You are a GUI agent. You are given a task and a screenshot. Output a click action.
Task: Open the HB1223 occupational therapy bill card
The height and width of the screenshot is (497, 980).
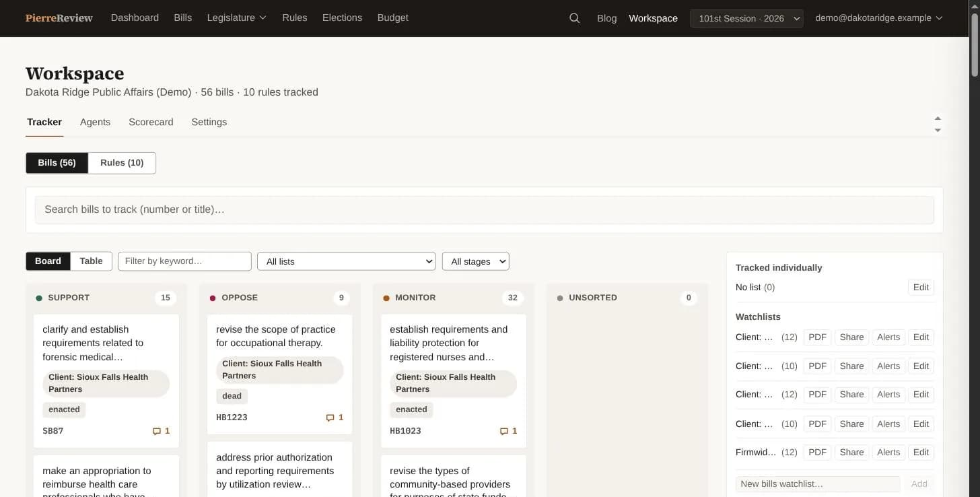tap(280, 374)
